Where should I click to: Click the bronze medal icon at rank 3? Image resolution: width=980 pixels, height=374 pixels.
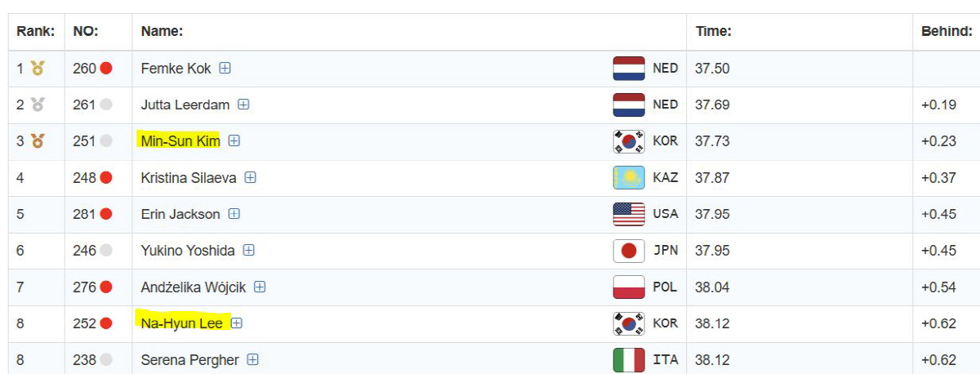coord(38,141)
